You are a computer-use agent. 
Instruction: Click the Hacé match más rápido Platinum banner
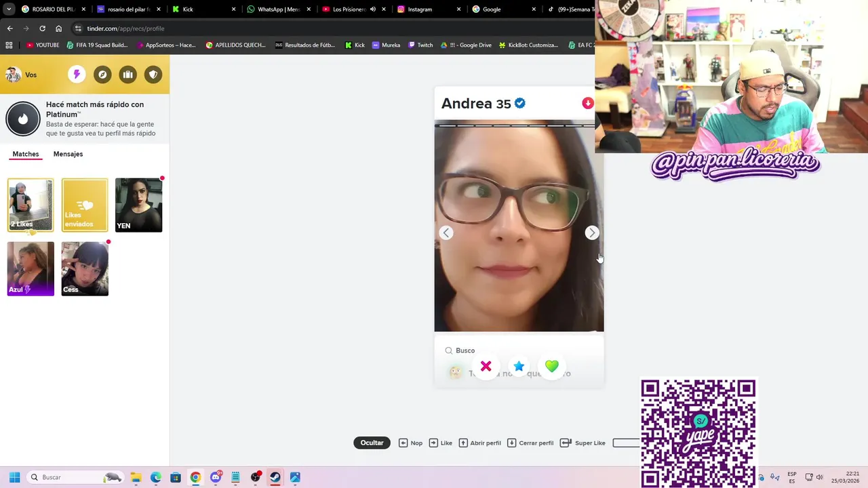(85, 119)
